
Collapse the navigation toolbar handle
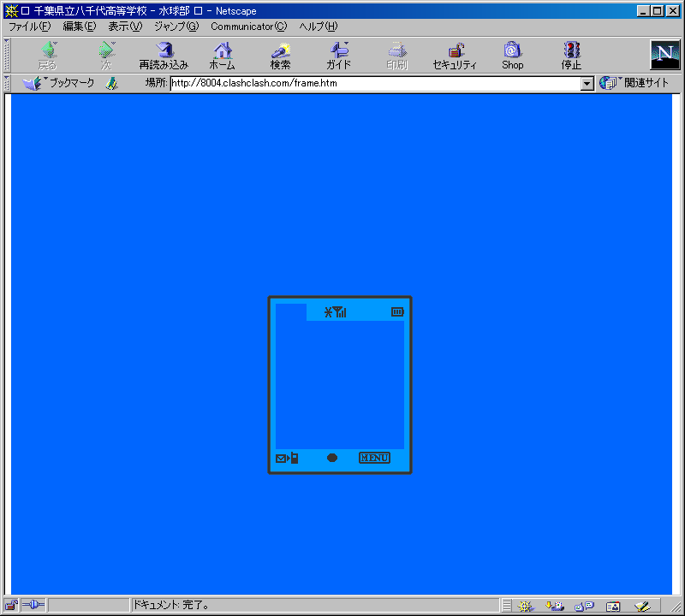7,56
